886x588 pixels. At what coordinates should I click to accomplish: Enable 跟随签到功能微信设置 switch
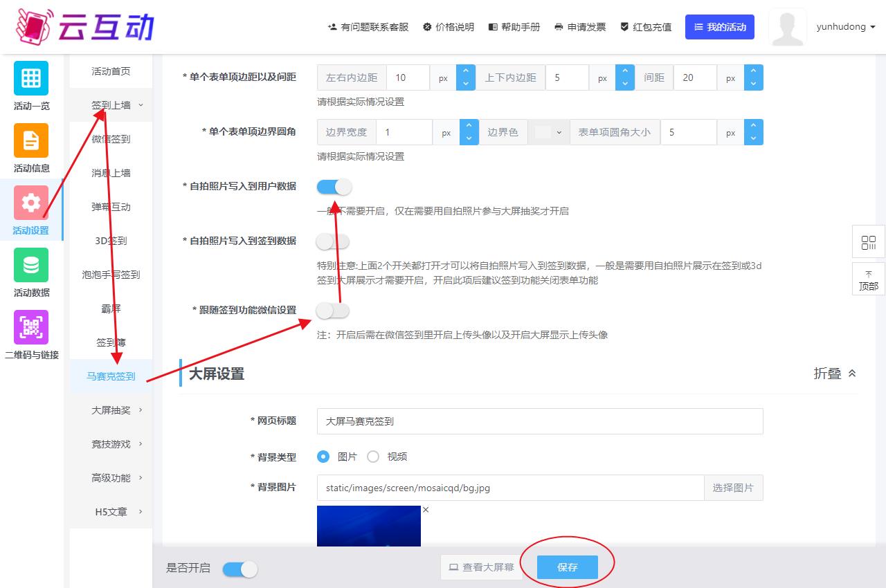point(333,311)
